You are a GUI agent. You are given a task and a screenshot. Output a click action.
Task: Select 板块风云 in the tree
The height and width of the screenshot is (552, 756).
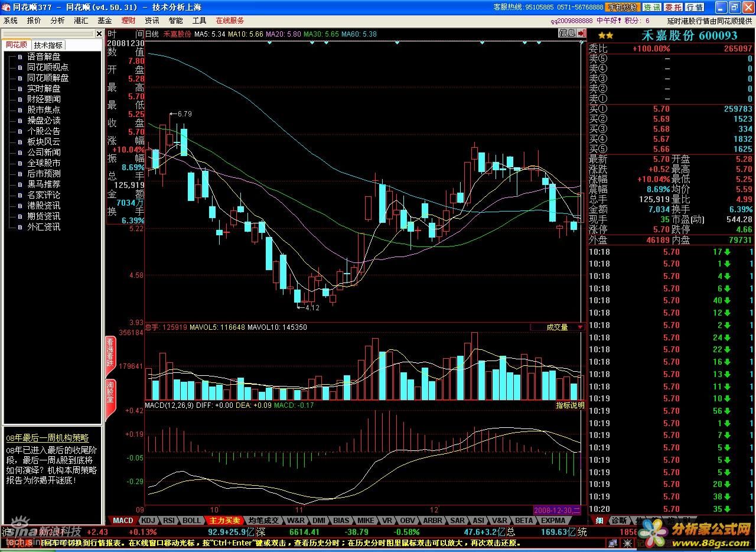pos(44,142)
